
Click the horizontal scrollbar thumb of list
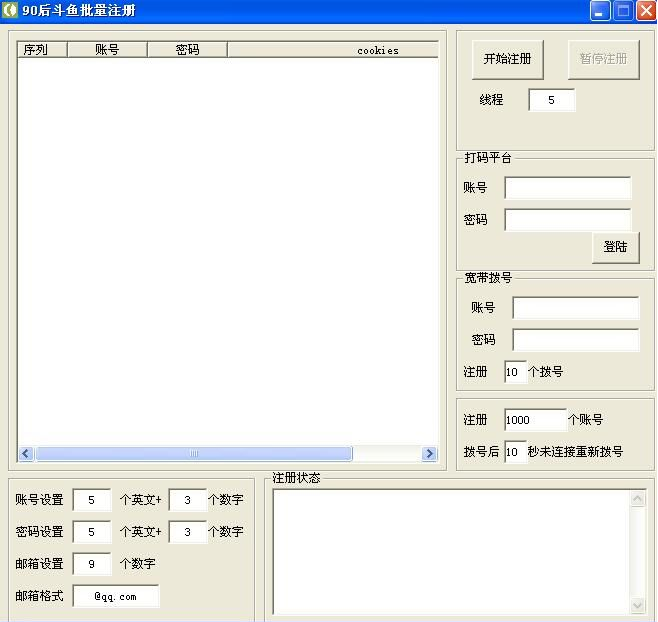tap(194, 454)
